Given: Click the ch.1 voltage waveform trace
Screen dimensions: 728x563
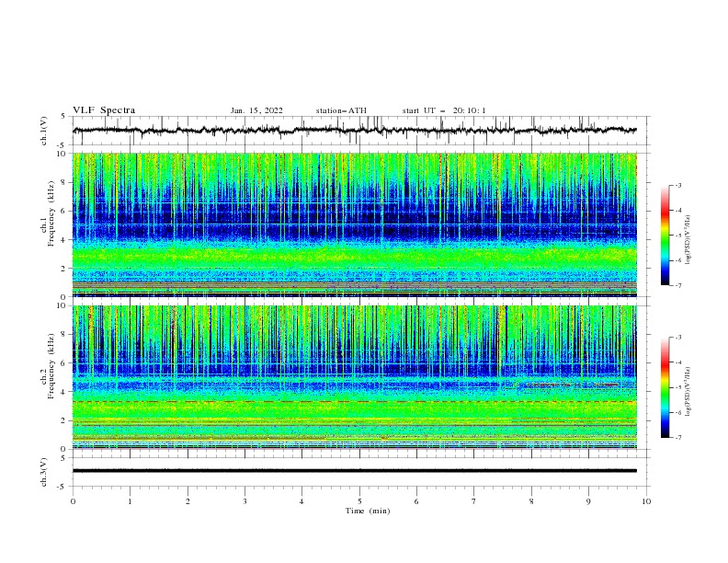Looking at the screenshot, I should (x=355, y=131).
